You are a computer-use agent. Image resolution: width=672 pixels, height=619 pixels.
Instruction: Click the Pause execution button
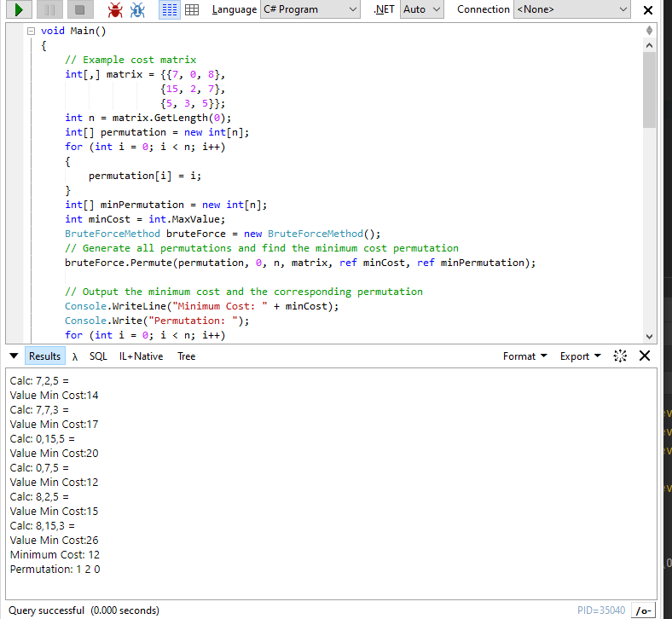coord(49,9)
